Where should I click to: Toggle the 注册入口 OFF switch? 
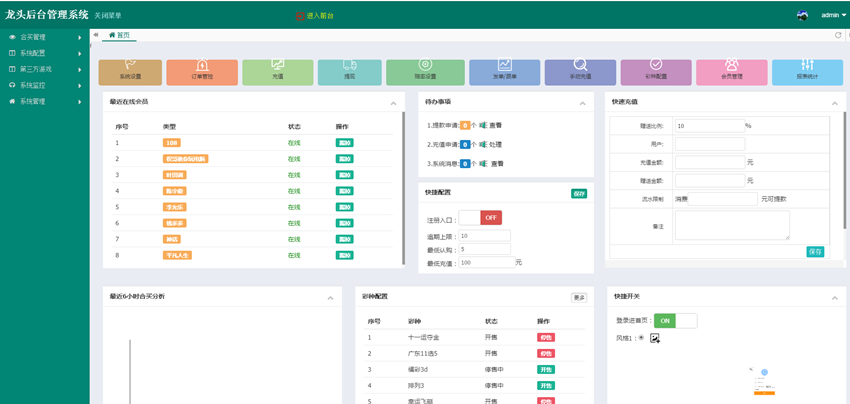coord(480,217)
